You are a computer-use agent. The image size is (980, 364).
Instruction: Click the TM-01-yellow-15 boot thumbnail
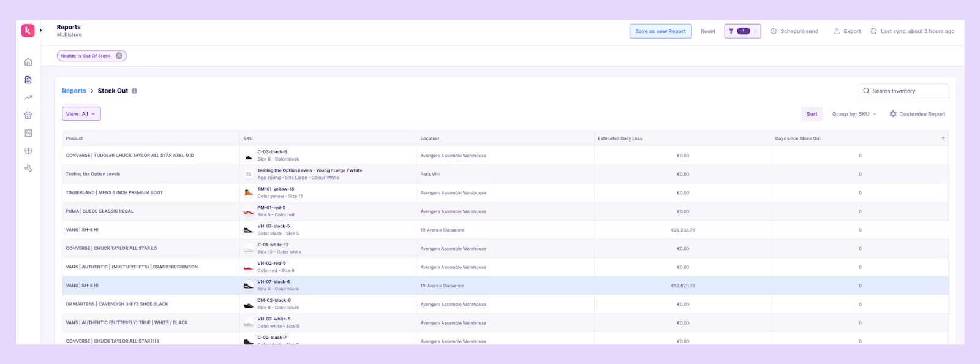click(249, 193)
